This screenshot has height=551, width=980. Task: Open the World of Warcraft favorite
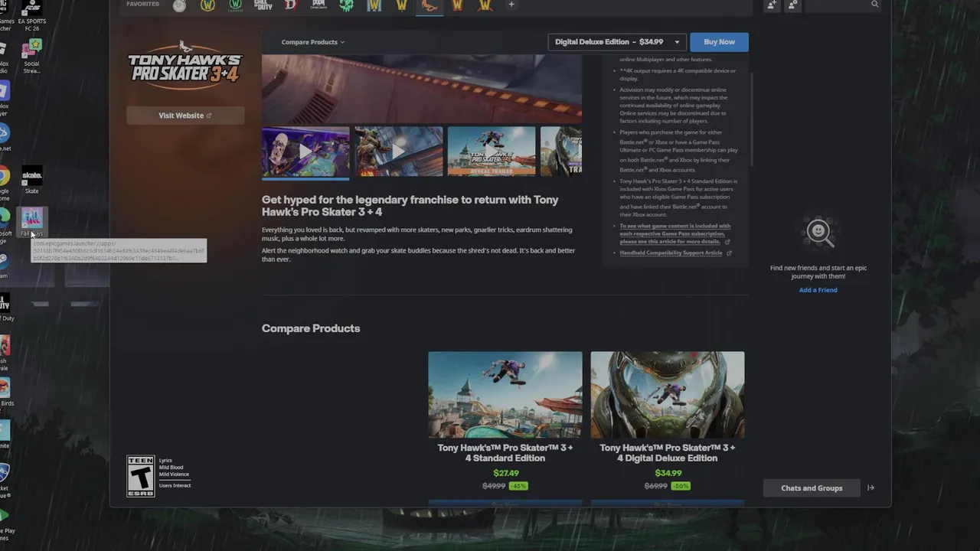tap(207, 5)
